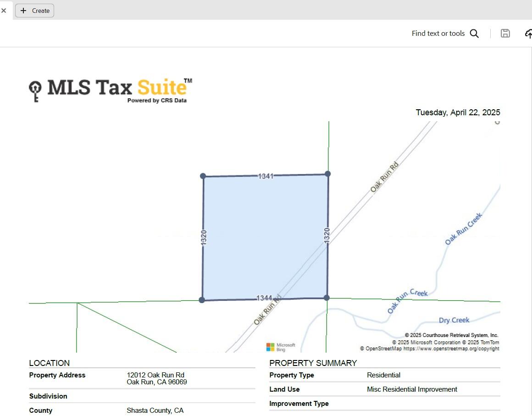This screenshot has width=532, height=416.
Task: Click the Shasta County, CA value
Action: [155, 410]
